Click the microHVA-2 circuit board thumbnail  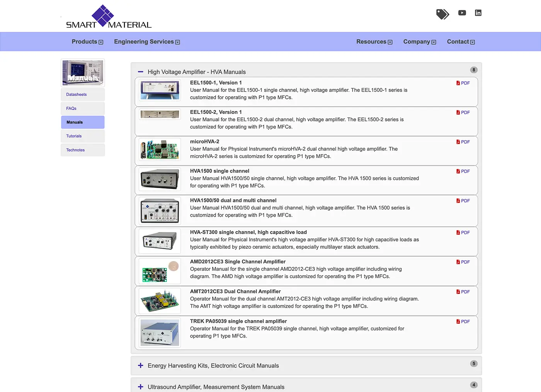point(160,149)
